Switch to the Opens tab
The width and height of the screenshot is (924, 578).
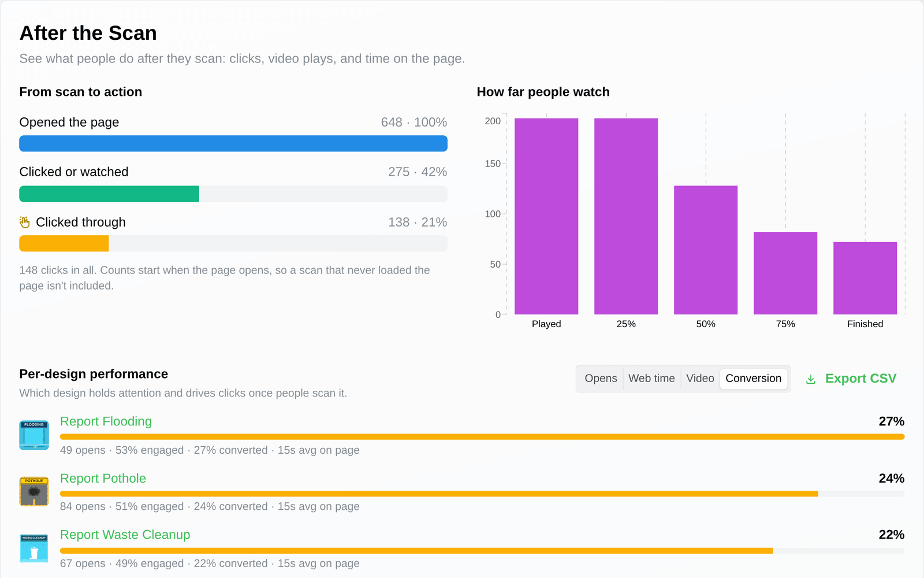pos(601,379)
